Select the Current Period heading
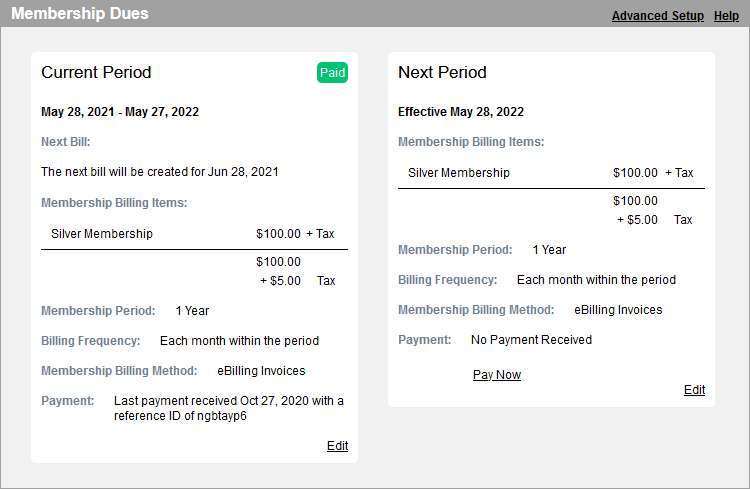The image size is (750, 489). [96, 73]
